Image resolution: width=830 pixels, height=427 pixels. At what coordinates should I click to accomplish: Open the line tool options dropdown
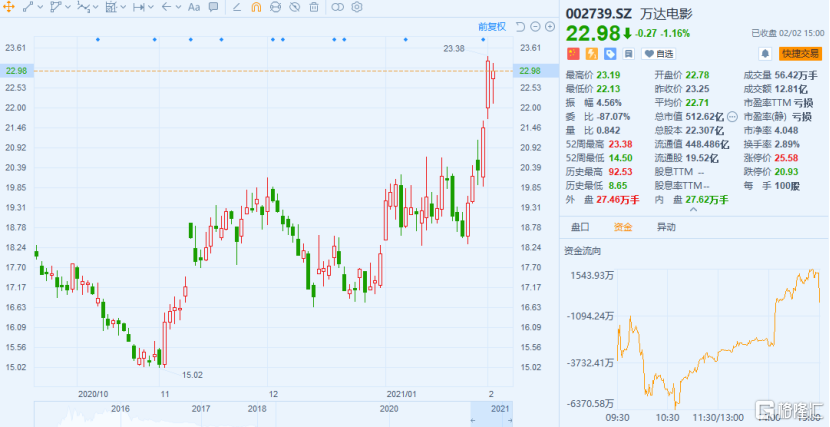tap(40, 7)
